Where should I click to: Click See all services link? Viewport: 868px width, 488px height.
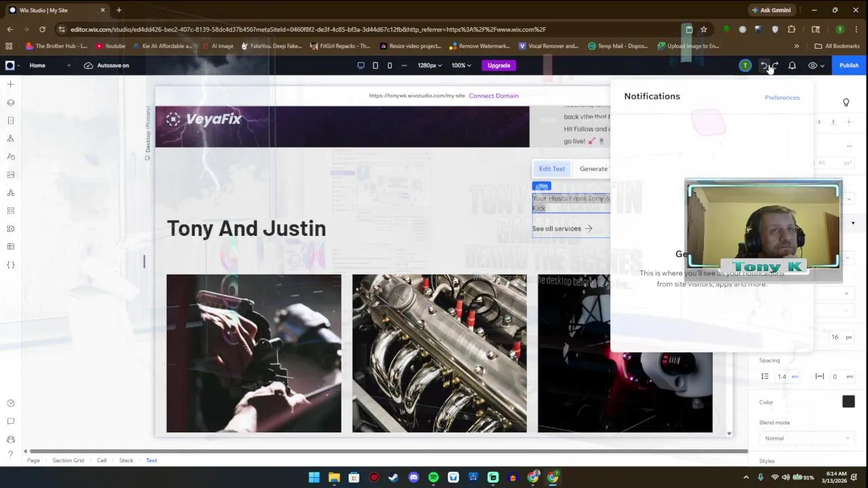pos(562,228)
